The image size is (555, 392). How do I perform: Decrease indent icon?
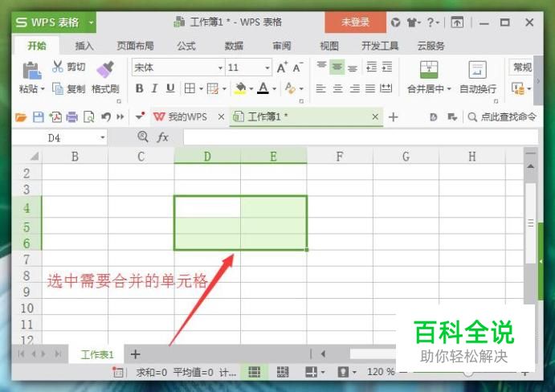(x=371, y=67)
